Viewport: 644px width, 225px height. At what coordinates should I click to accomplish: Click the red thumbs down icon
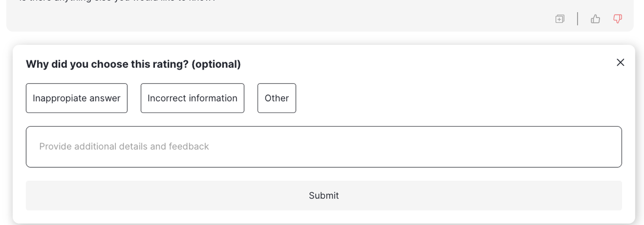[617, 19]
